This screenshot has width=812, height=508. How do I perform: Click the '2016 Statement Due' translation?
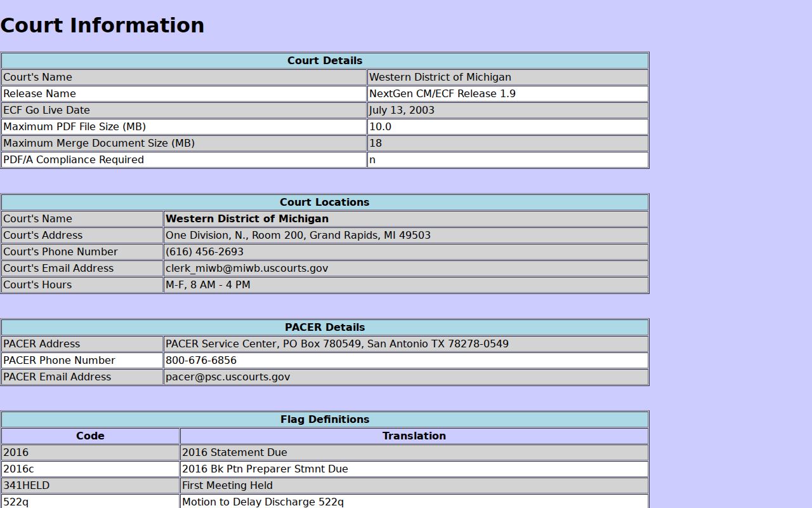(x=235, y=453)
